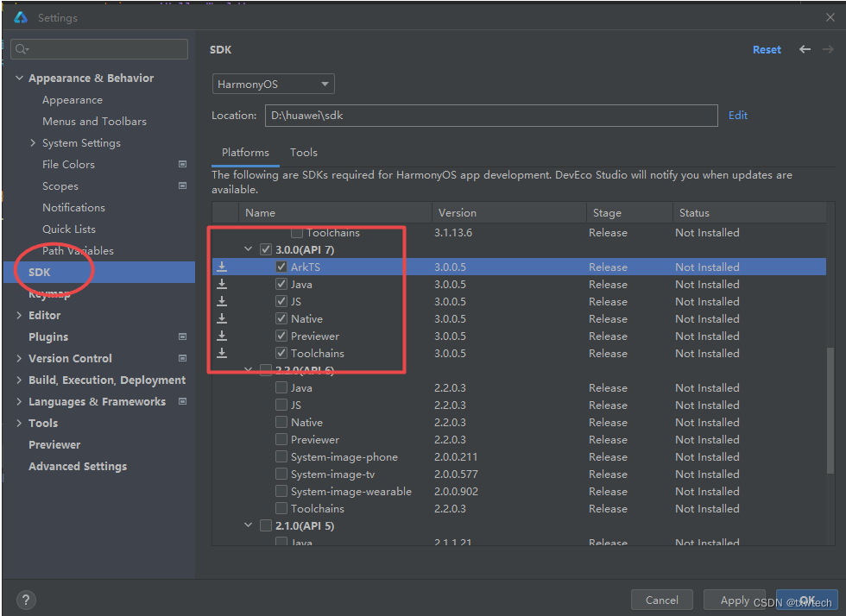Viewport: 846px width, 616px height.
Task: Click the Edit link next to Location
Action: [x=737, y=116]
